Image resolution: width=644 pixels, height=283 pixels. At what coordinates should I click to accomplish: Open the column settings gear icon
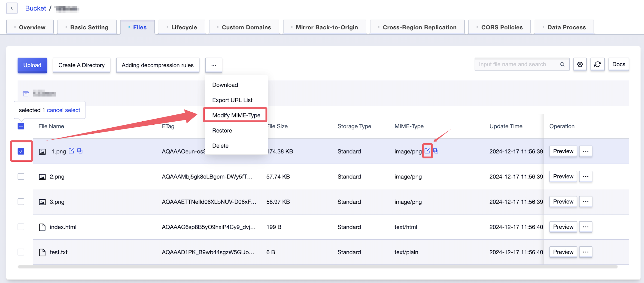point(580,65)
